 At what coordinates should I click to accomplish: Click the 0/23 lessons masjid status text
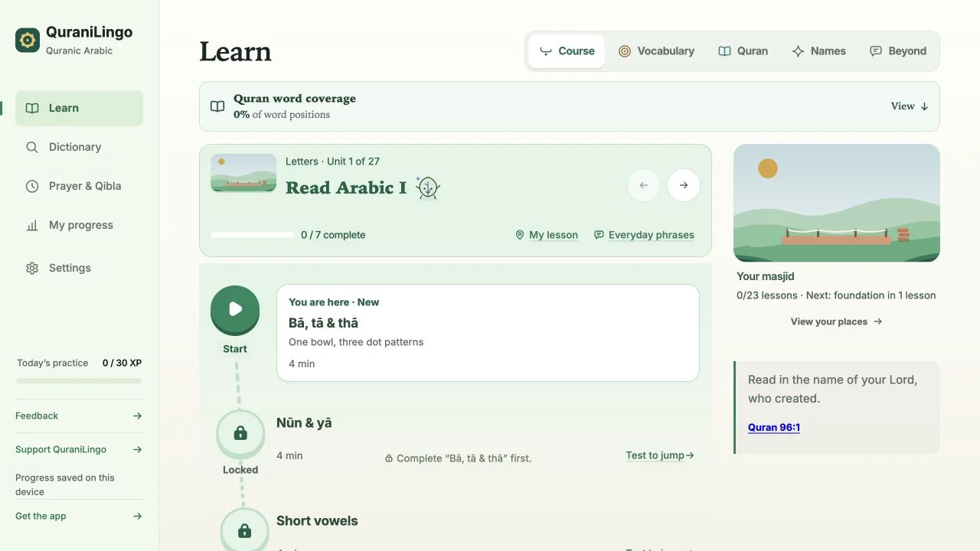pos(836,295)
